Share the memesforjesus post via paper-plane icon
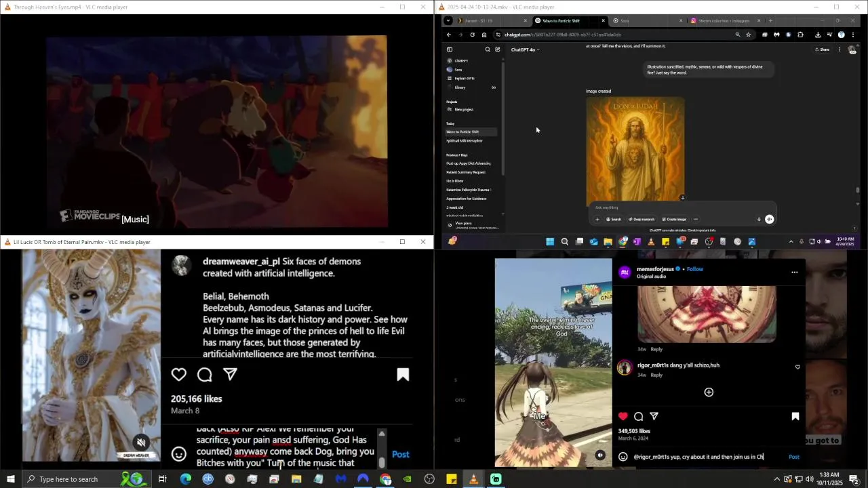 pos(654,416)
